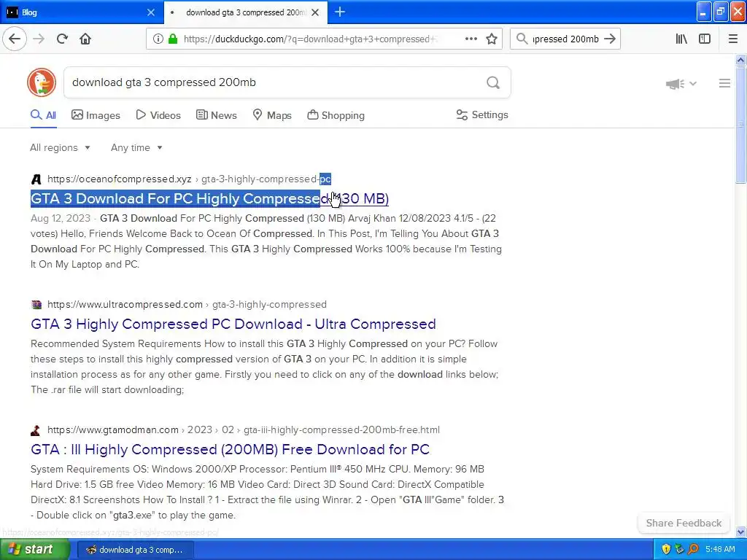Click the page vertical scrollbar thumb
This screenshot has width=747, height=560.
coord(740,125)
